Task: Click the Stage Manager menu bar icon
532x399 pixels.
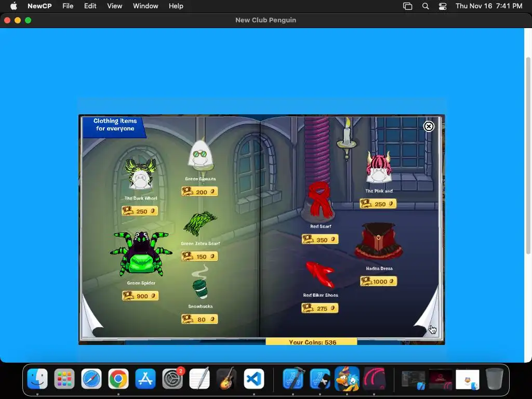Action: click(407, 6)
